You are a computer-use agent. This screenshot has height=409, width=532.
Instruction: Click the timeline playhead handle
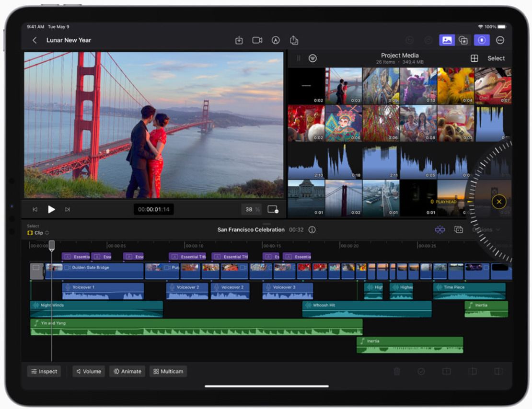pos(52,246)
